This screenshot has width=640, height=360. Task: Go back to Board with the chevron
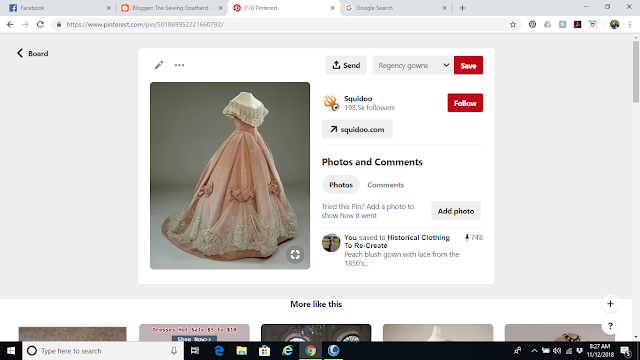[32, 53]
